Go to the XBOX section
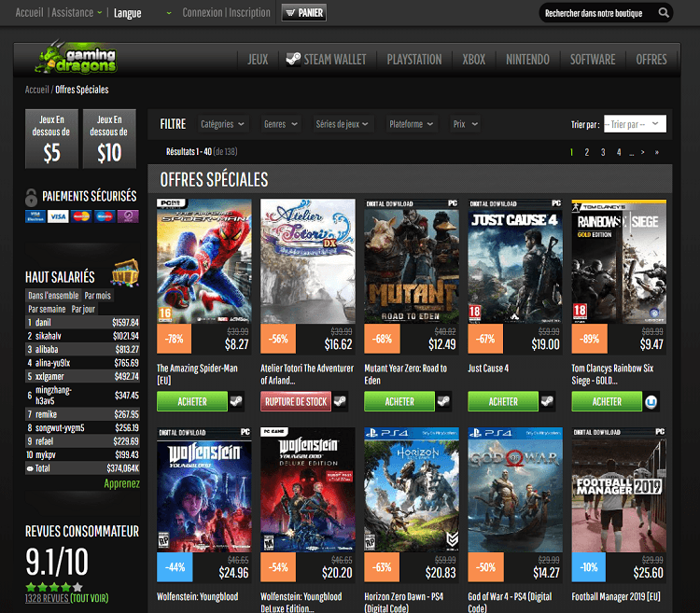Image resolution: width=700 pixels, height=613 pixels. click(x=473, y=60)
